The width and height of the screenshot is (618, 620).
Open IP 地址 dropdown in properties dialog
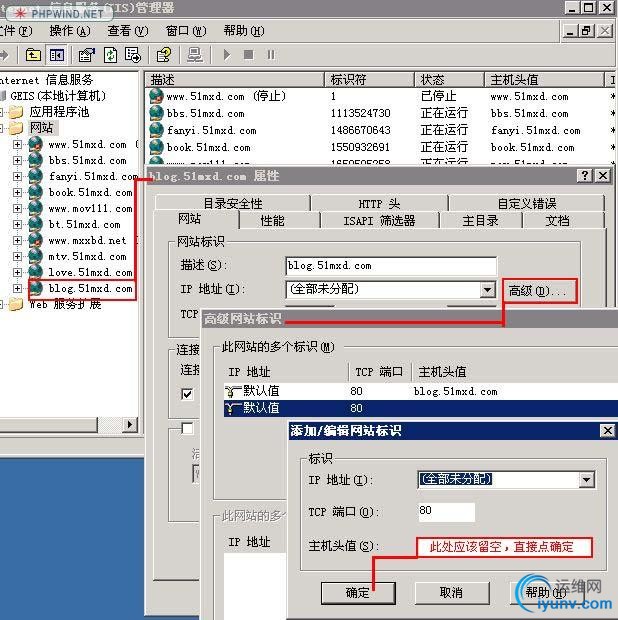click(488, 290)
